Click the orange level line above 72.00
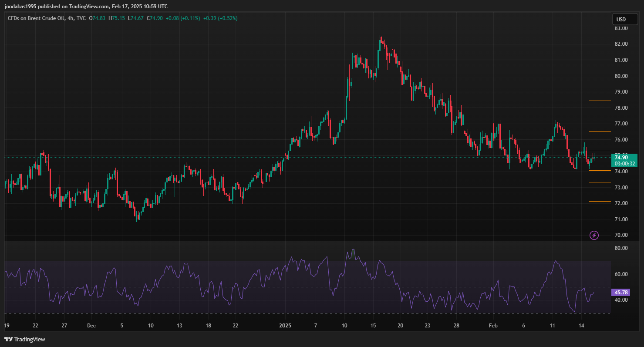This screenshot has width=644, height=347. pos(600,202)
